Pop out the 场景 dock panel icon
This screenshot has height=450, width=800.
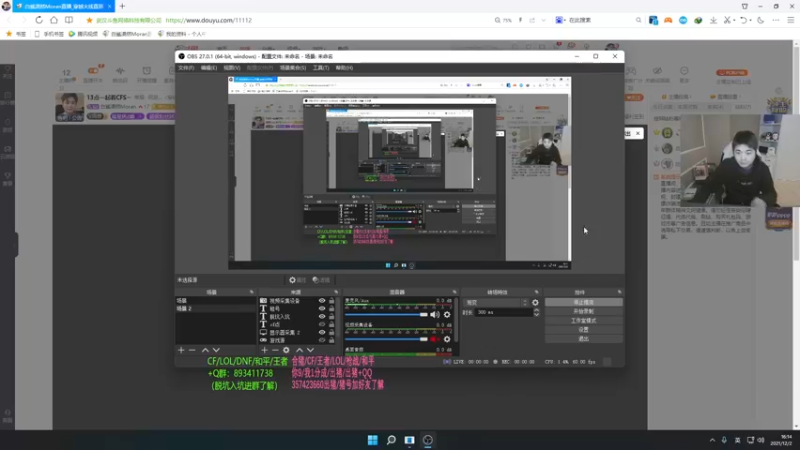point(252,292)
